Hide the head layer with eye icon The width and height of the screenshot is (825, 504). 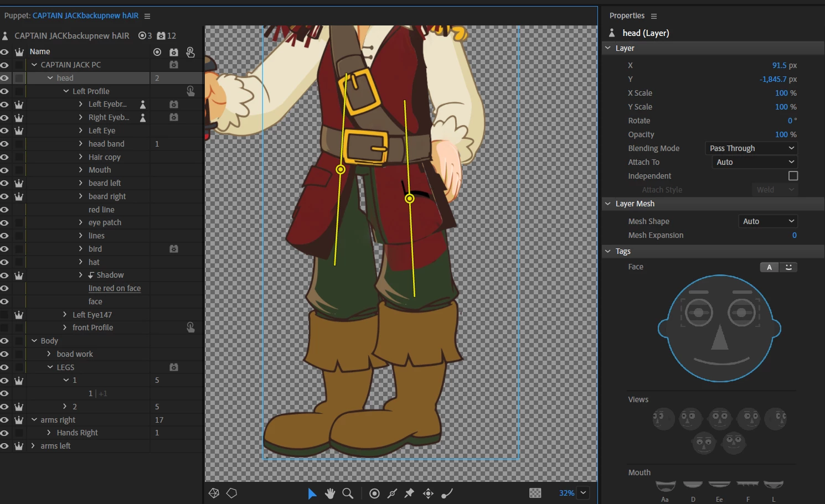pyautogui.click(x=4, y=78)
